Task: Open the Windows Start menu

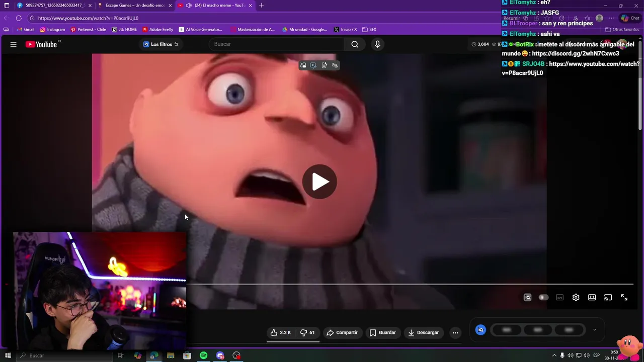Action: pyautogui.click(x=8, y=355)
